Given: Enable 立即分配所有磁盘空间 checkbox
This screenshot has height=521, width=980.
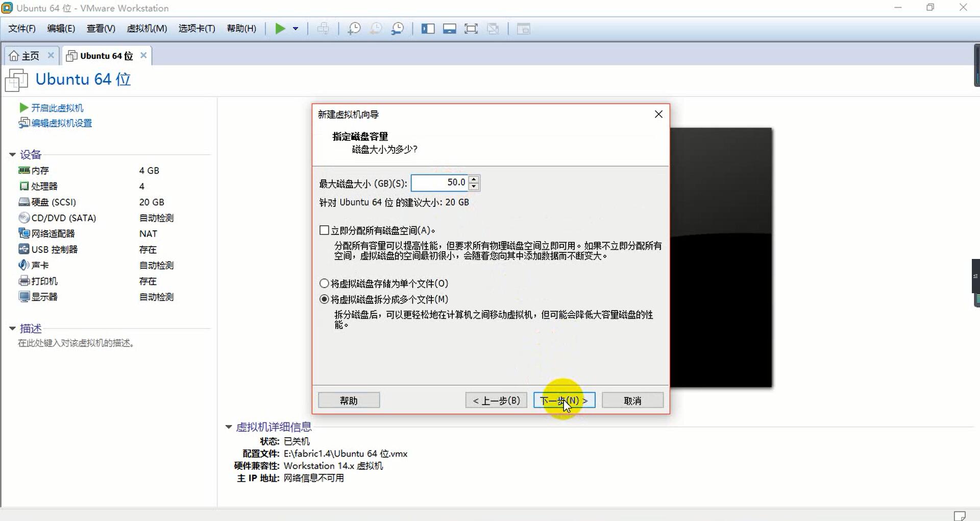Looking at the screenshot, I should pyautogui.click(x=324, y=230).
